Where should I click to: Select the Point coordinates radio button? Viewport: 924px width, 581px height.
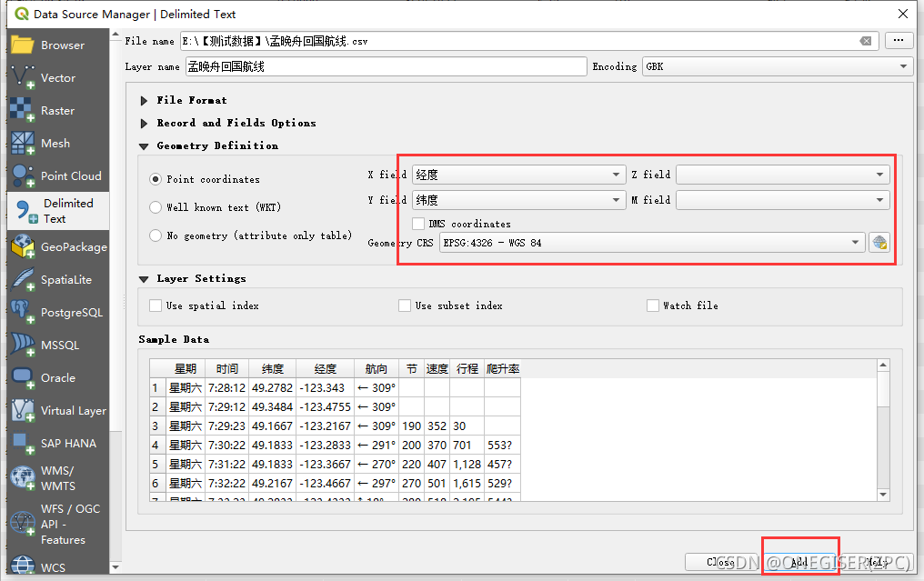pos(156,179)
